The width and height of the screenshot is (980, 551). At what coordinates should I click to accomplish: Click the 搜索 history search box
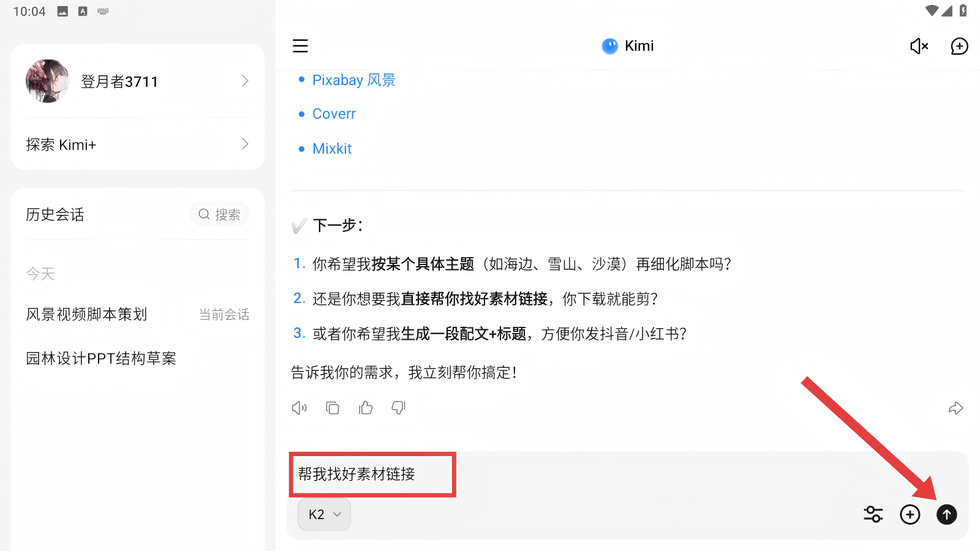pos(219,214)
